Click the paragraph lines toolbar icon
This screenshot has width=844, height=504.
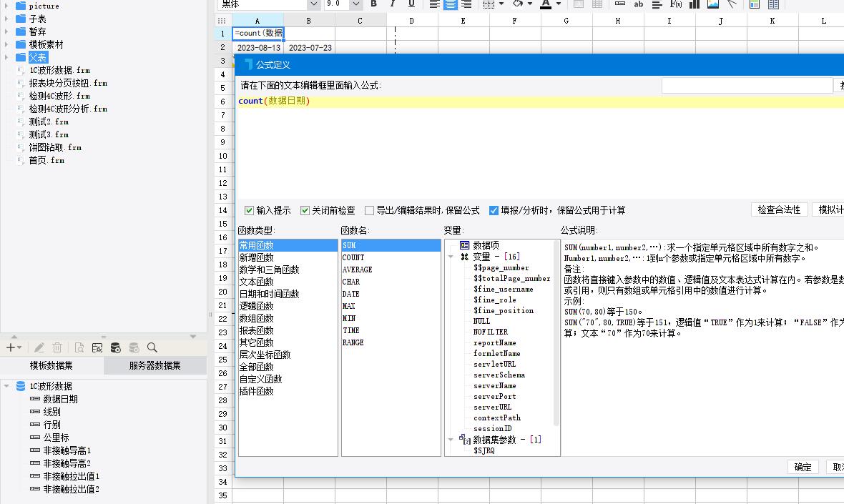pos(657,4)
